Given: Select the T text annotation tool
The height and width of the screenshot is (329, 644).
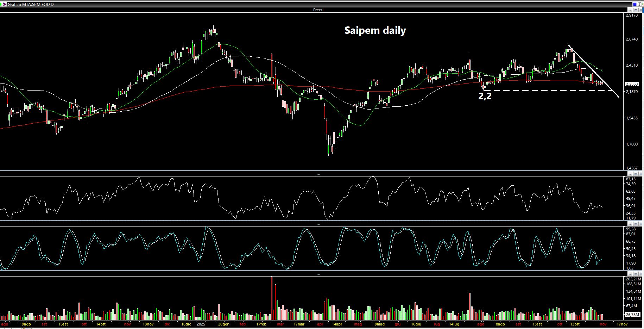Looking at the screenshot, I should pyautogui.click(x=640, y=4).
